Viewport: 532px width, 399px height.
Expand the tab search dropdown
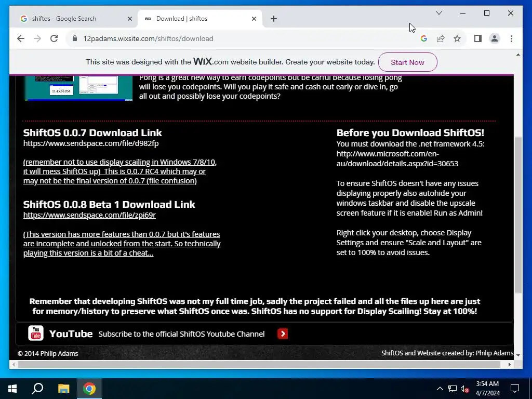pos(438,13)
